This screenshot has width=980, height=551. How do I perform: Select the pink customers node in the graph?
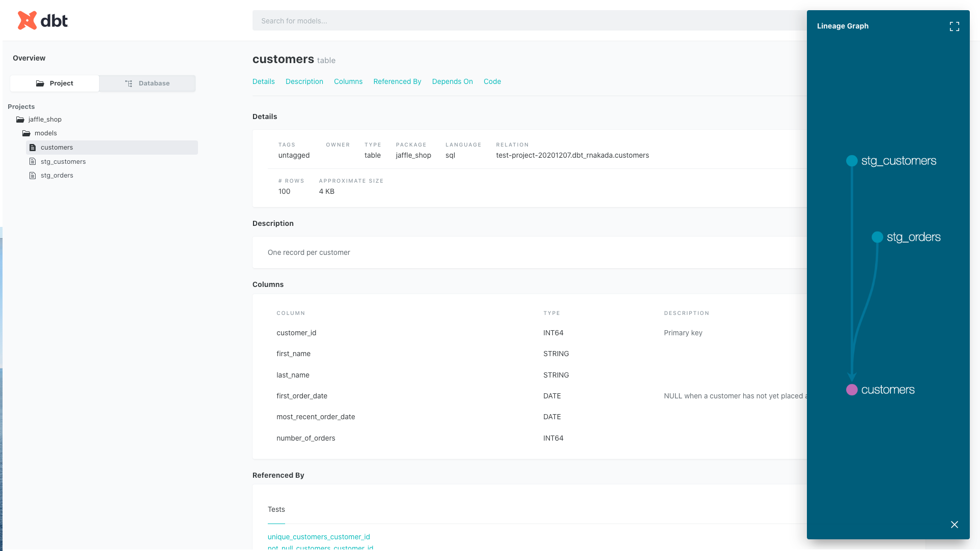click(852, 390)
